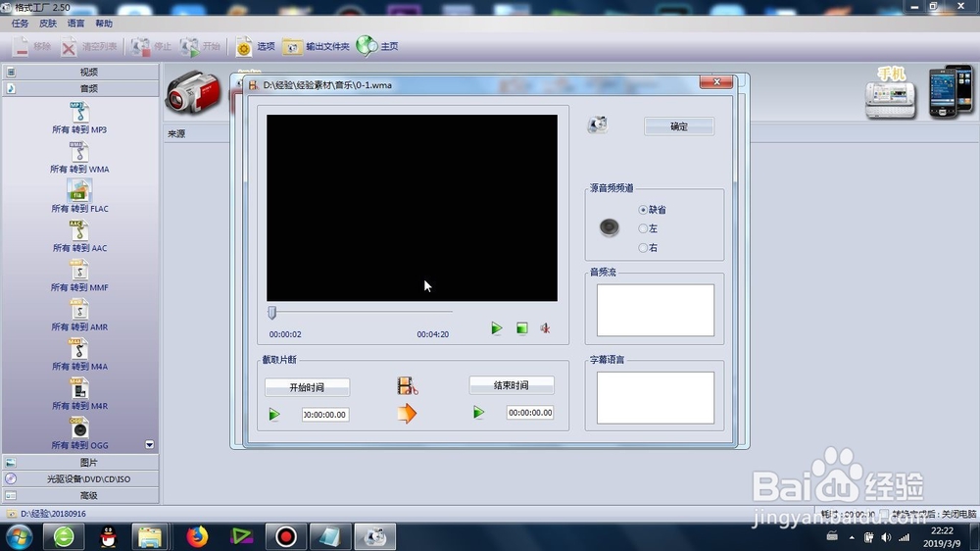Click the Start toolbar button

click(200, 46)
